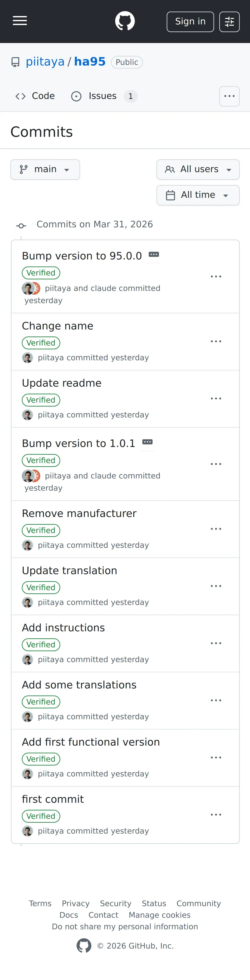
Task: Click the Sign in button
Action: (190, 22)
